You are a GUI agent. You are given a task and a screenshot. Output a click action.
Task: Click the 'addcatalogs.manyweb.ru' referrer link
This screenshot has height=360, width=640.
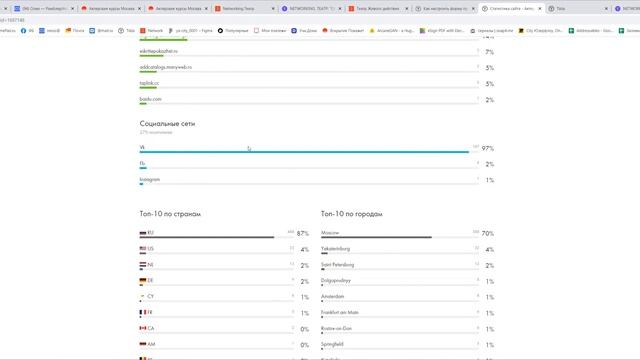165,67
